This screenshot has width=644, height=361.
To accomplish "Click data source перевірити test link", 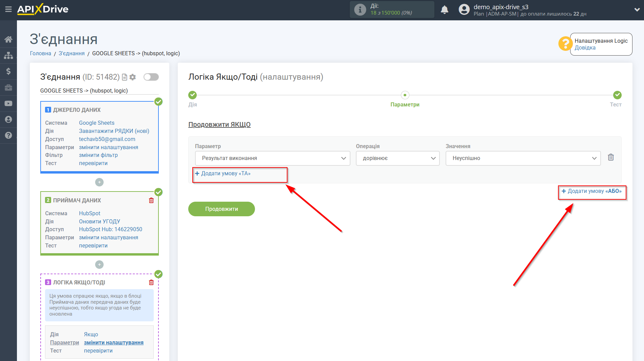I will 93,163.
